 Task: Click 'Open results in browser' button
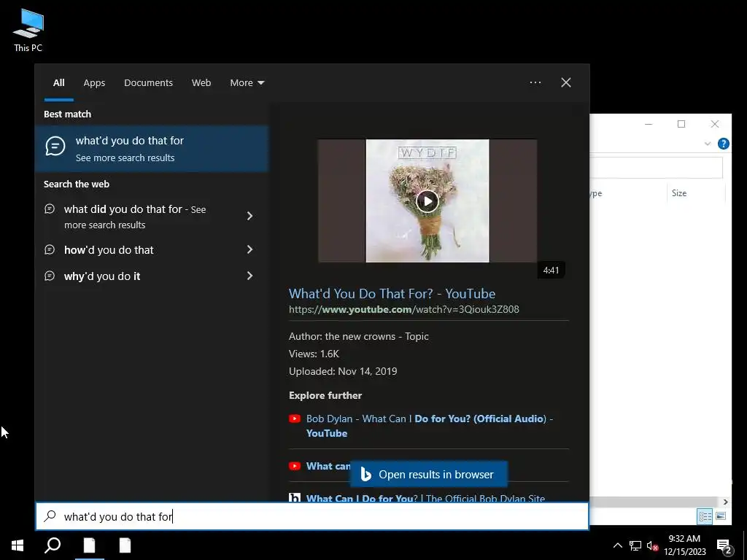point(429,474)
